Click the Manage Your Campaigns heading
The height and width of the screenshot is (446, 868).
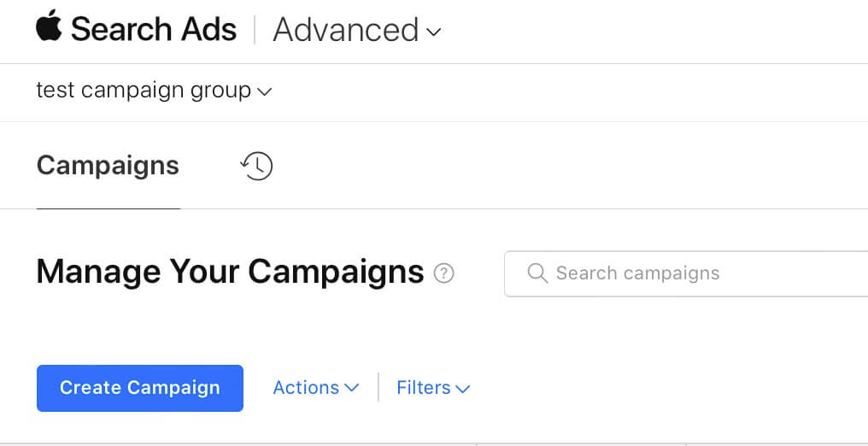[x=230, y=273]
